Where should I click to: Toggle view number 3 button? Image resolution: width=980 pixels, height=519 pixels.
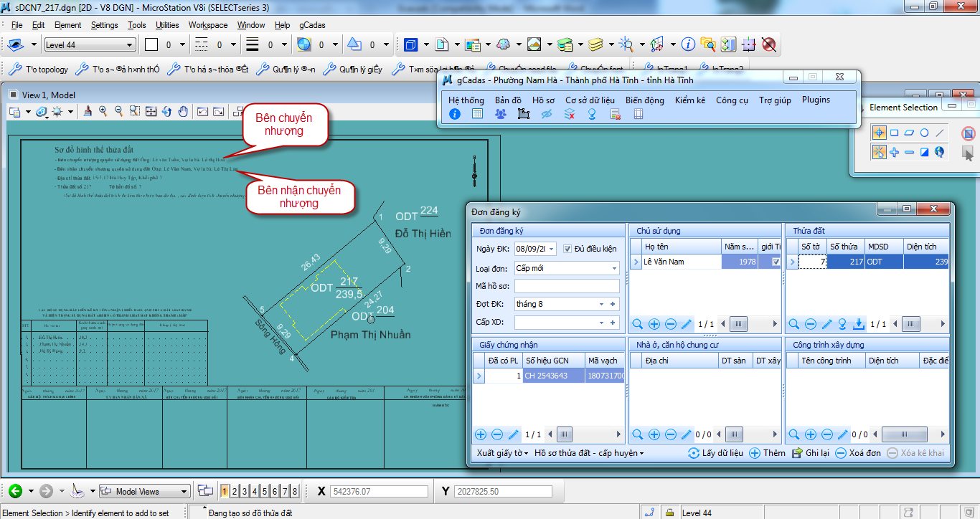coord(245,491)
